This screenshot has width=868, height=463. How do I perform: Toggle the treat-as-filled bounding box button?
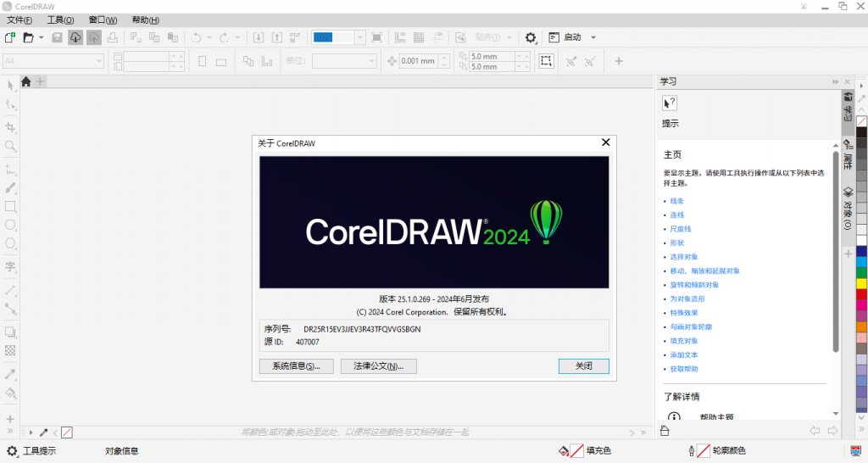click(547, 61)
